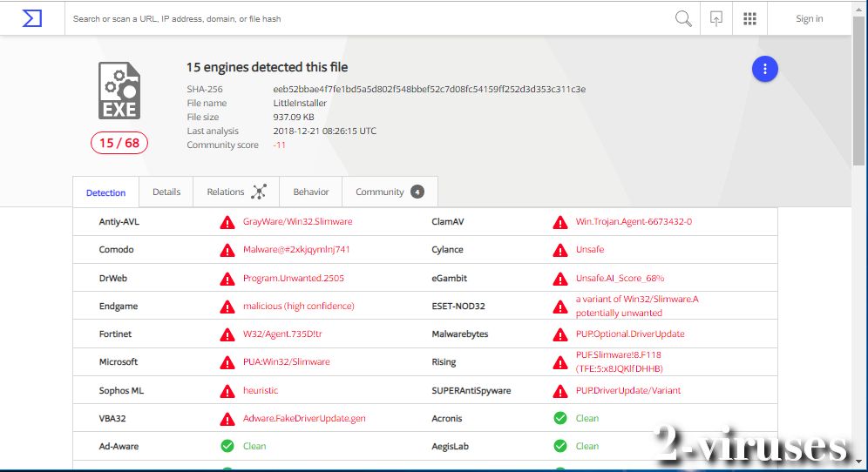Click the VBA32 warning triangle icon
The width and height of the screenshot is (868, 472).
[227, 418]
